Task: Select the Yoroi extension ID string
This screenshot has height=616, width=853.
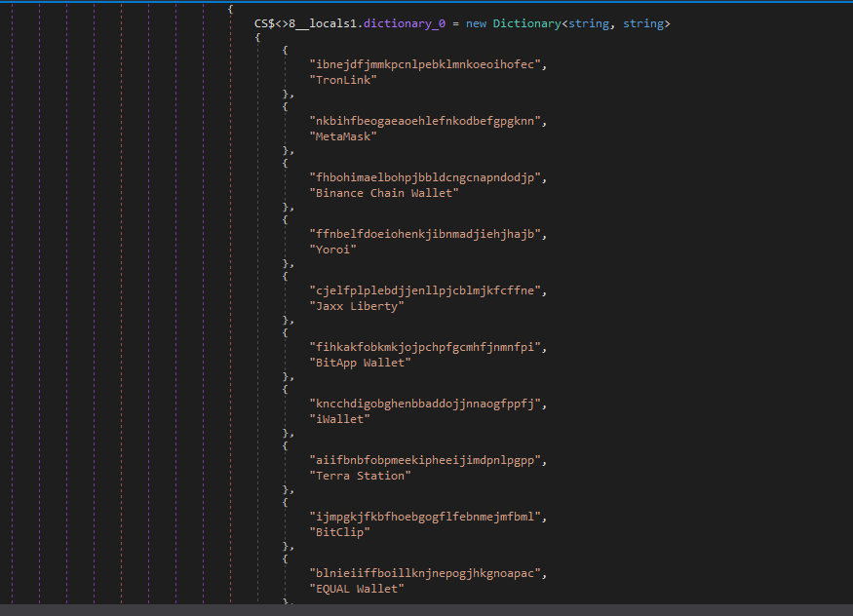Action: pyautogui.click(x=419, y=233)
